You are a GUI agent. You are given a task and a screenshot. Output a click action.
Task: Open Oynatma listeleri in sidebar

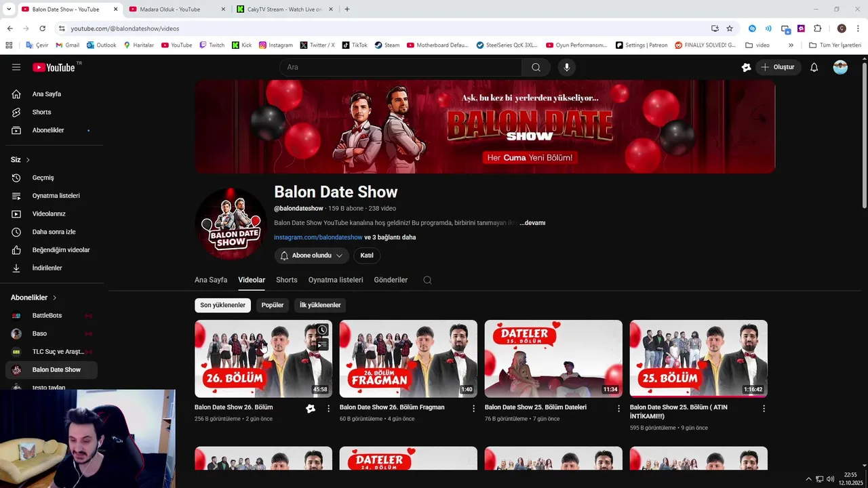pyautogui.click(x=54, y=196)
